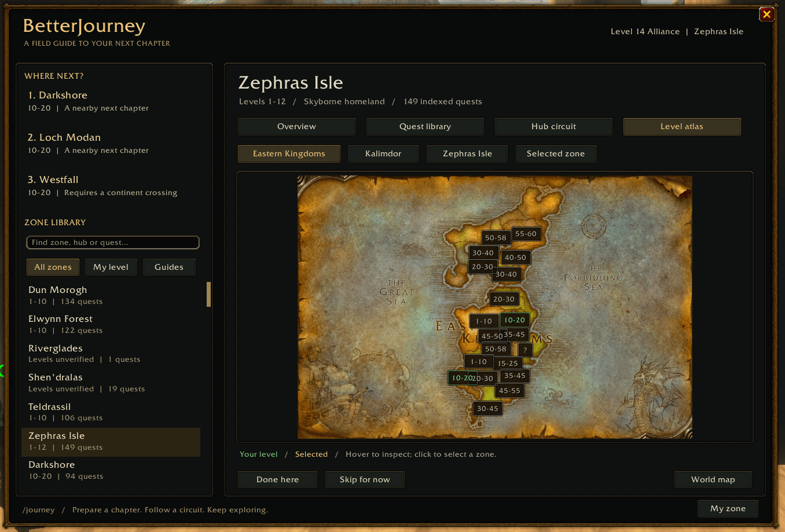Click the Skip for now button

[365, 479]
